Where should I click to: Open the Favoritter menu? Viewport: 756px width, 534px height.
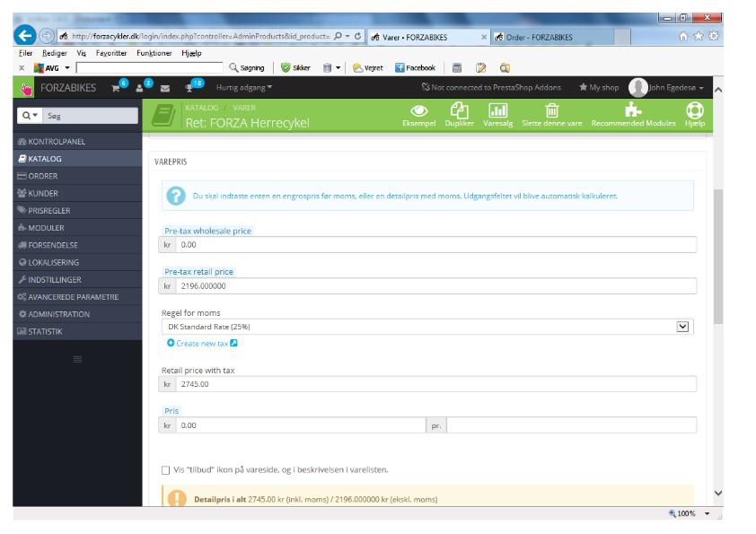click(111, 53)
